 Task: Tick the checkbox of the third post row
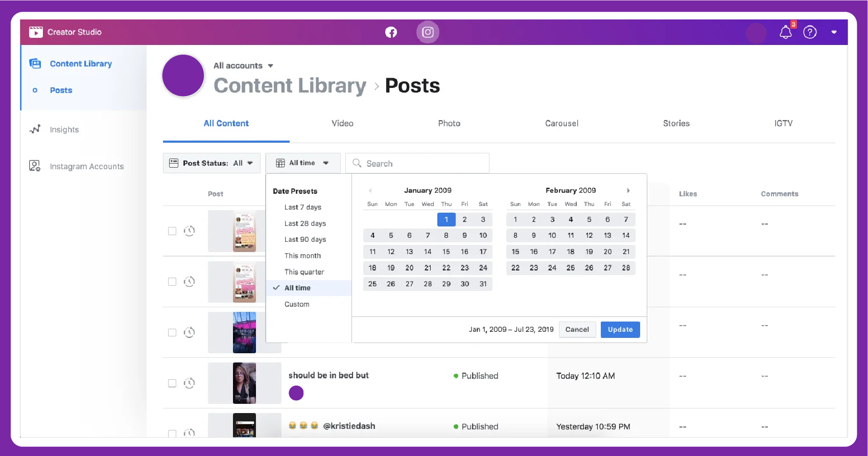click(172, 332)
